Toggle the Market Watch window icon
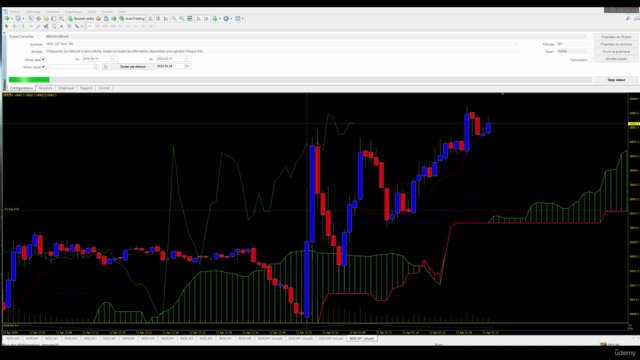 [x=31, y=19]
